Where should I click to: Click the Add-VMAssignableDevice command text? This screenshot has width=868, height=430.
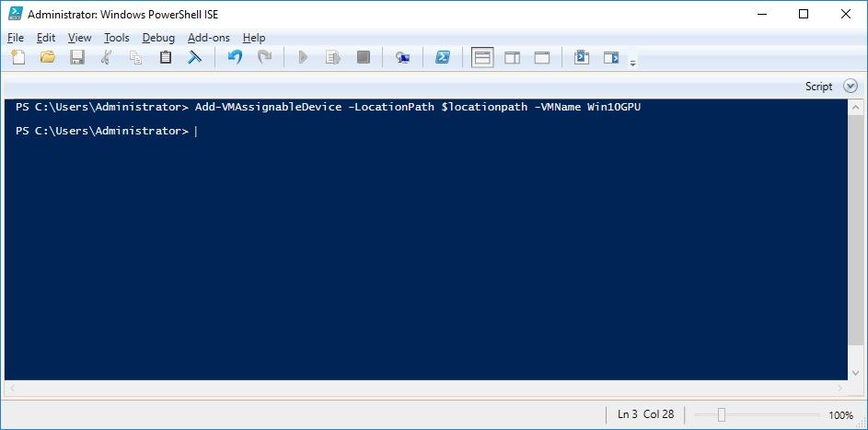click(269, 107)
